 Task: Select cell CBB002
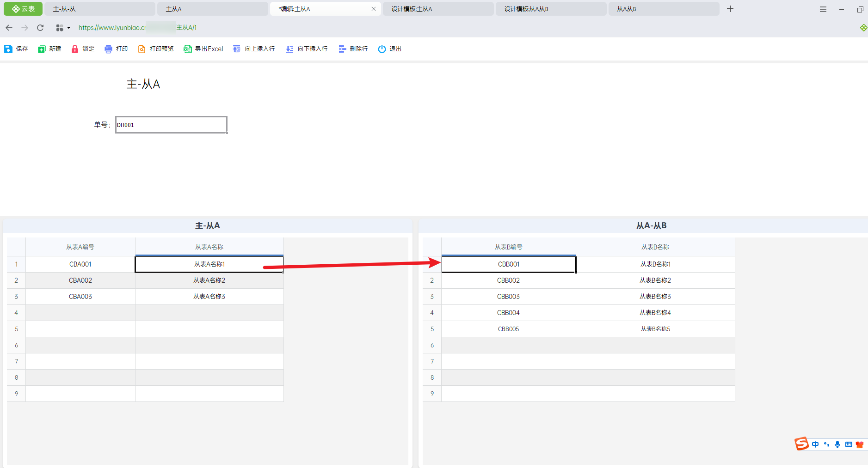(x=509, y=280)
